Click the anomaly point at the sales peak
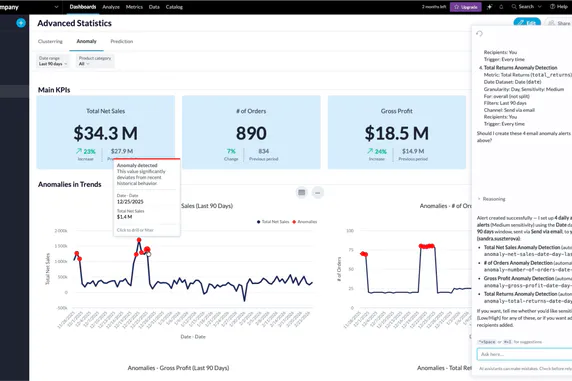 pos(139,240)
